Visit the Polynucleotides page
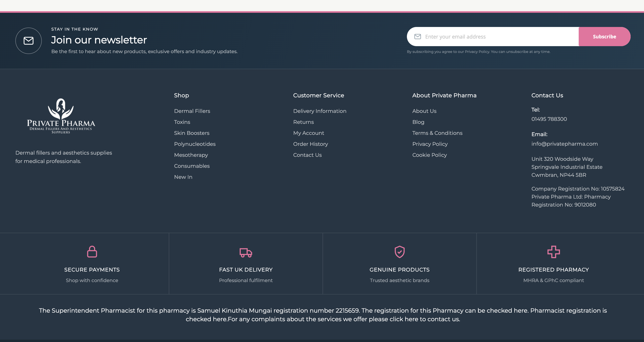The width and height of the screenshot is (644, 342). 195,144
